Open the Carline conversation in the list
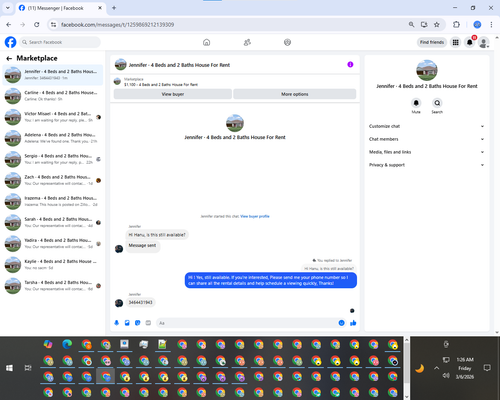Screen dimensions: 500x400 (x=53, y=96)
